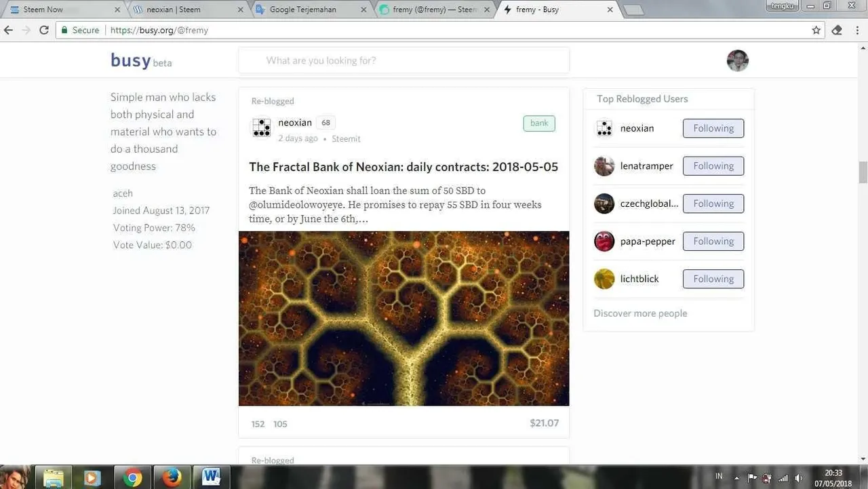Screen dimensions: 868x489
Task: Click papa-pepper's red avatar
Action: (x=604, y=241)
